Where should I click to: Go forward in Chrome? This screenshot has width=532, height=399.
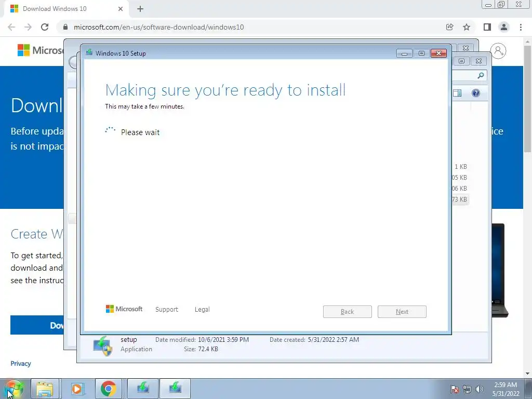(x=28, y=27)
